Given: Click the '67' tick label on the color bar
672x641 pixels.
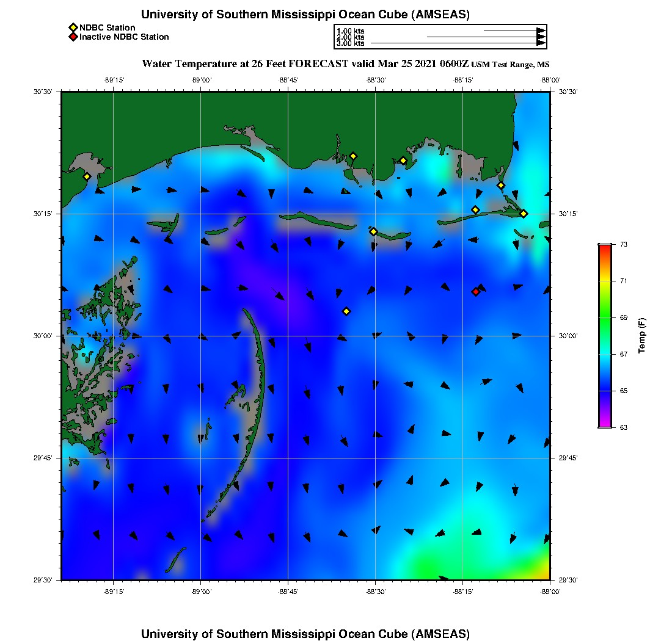Looking at the screenshot, I should pos(624,354).
